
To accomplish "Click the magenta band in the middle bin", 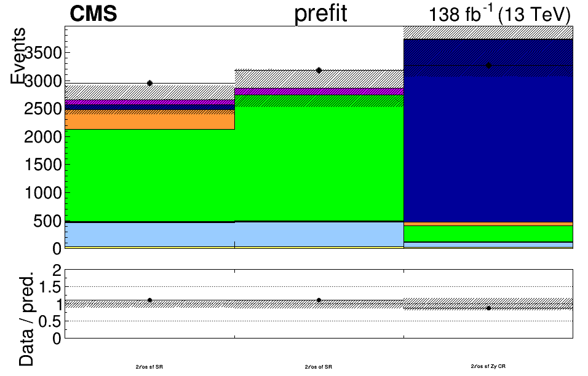I will [319, 92].
